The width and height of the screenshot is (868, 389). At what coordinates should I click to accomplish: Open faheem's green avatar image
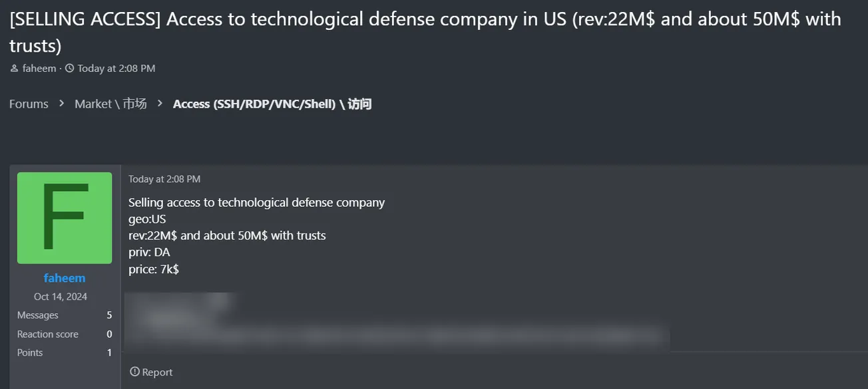coord(64,217)
